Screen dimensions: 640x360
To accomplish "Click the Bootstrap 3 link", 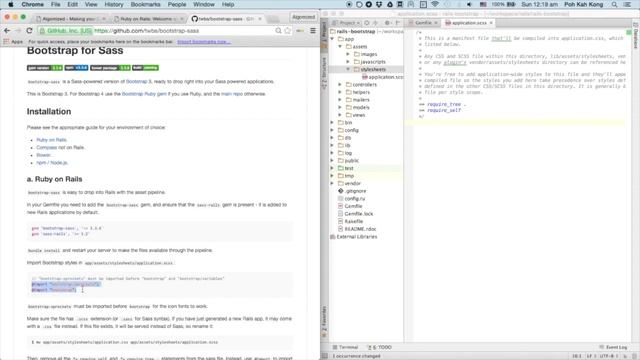I will (138, 82).
